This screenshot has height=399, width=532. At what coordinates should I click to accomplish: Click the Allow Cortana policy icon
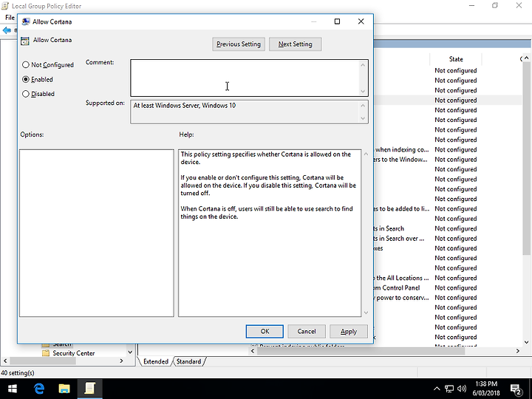[x=25, y=41]
